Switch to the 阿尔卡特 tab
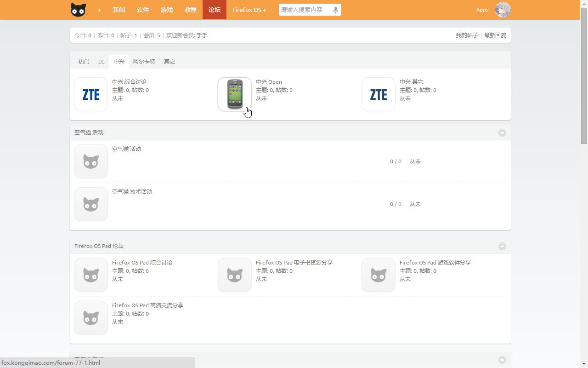Image resolution: width=588 pixels, height=368 pixels. pyautogui.click(x=144, y=62)
